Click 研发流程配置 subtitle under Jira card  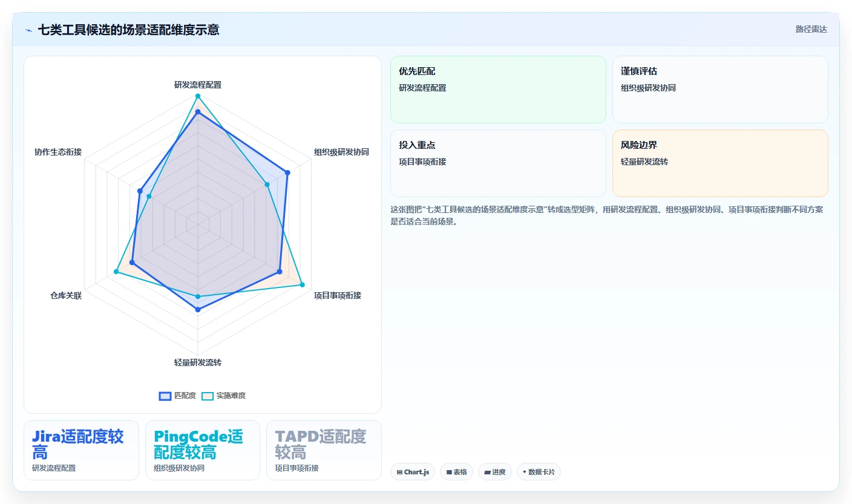tap(54, 468)
